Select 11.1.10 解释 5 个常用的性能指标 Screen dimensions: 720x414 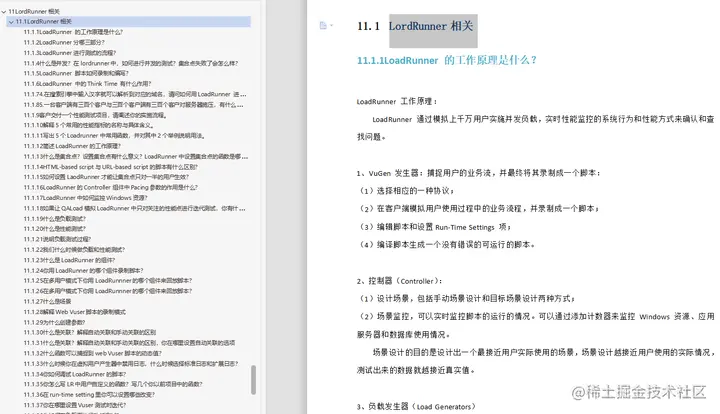tap(89, 125)
